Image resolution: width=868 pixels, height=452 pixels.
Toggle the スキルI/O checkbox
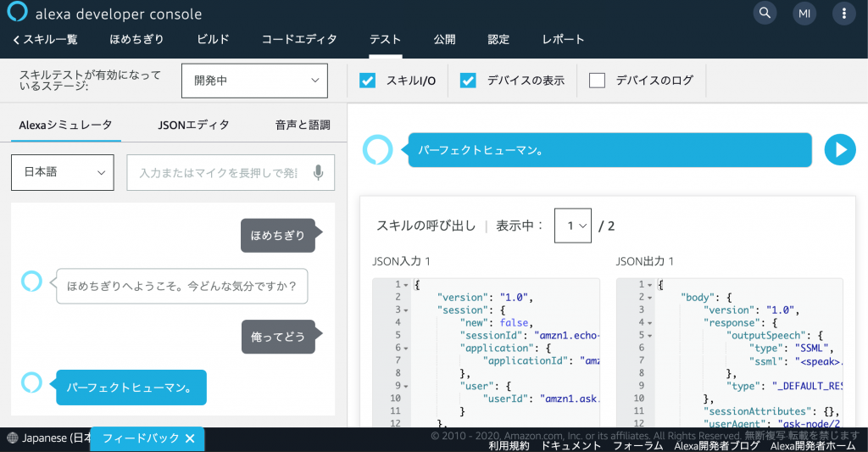tap(368, 81)
